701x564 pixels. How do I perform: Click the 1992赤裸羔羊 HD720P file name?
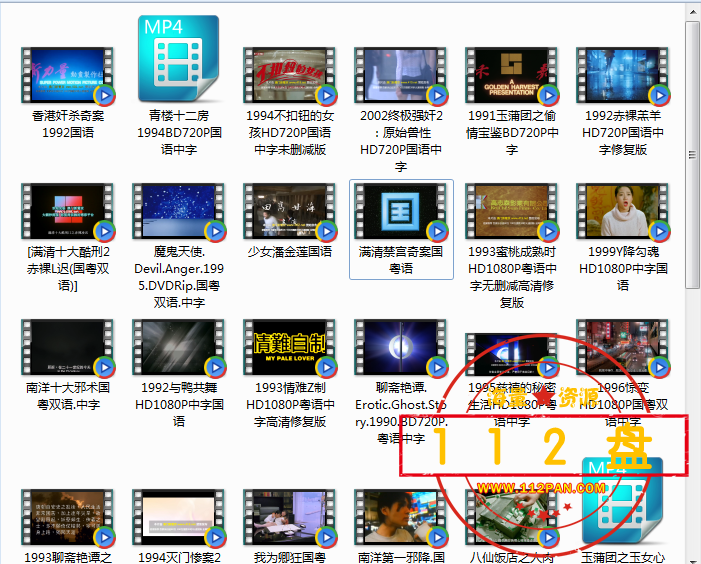tap(622, 132)
